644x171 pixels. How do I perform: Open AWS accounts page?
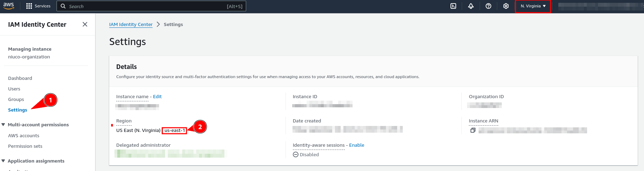tap(24, 135)
